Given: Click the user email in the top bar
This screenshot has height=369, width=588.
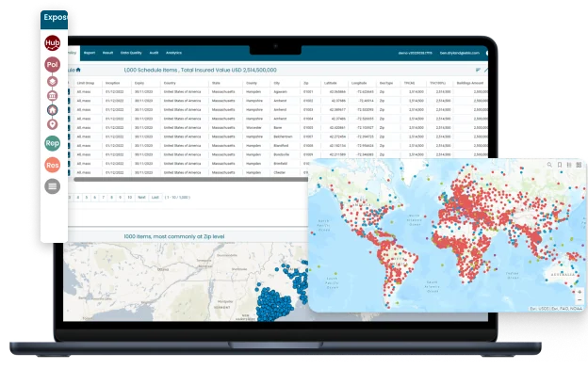Looking at the screenshot, I should [460, 54].
